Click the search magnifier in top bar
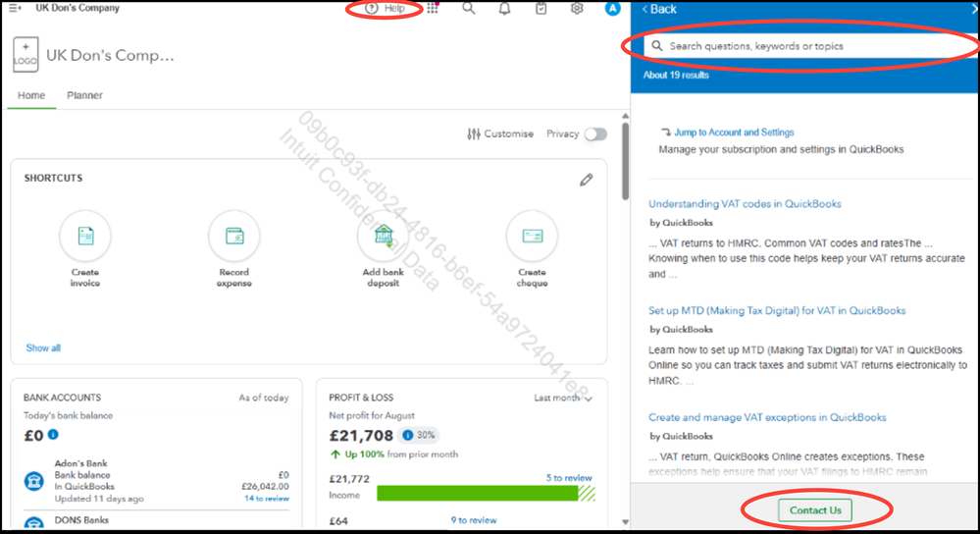The height and width of the screenshot is (534, 980). (468, 8)
